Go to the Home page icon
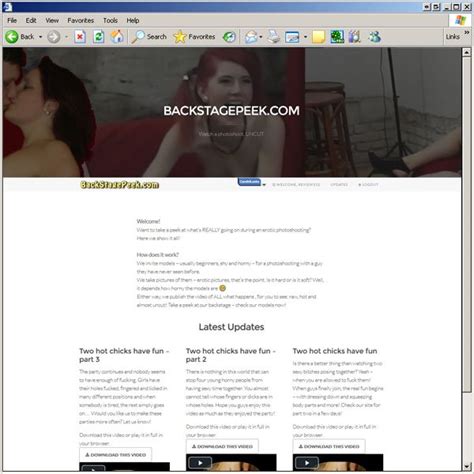 (x=117, y=37)
